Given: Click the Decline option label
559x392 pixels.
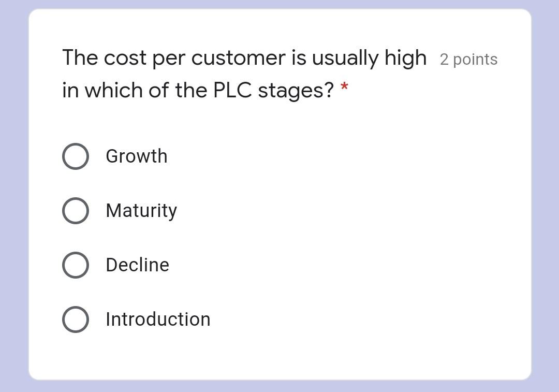Looking at the screenshot, I should tap(137, 265).
